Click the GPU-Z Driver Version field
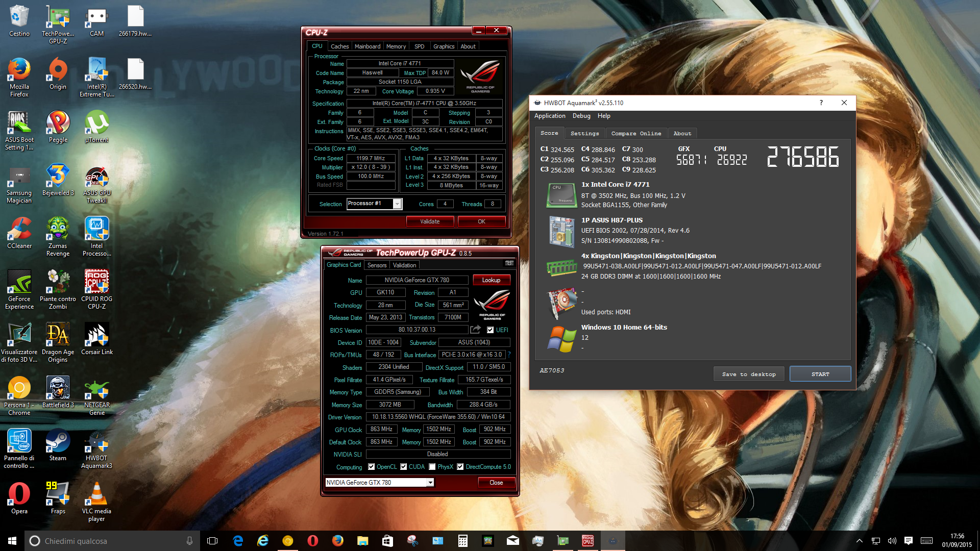980x551 pixels. (438, 417)
